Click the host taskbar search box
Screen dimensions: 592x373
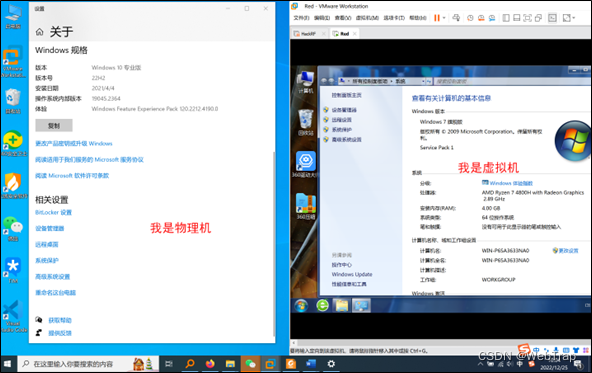click(x=88, y=364)
